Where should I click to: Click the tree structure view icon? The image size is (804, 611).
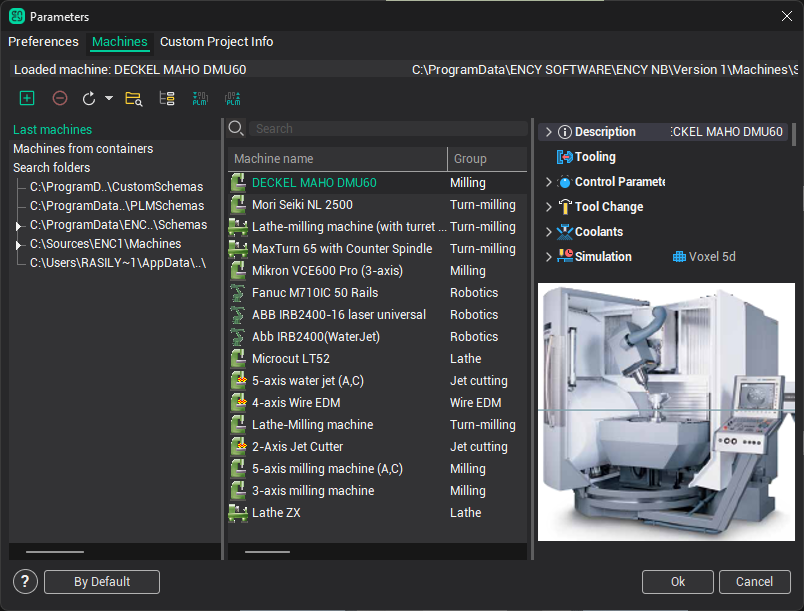pyautogui.click(x=167, y=98)
